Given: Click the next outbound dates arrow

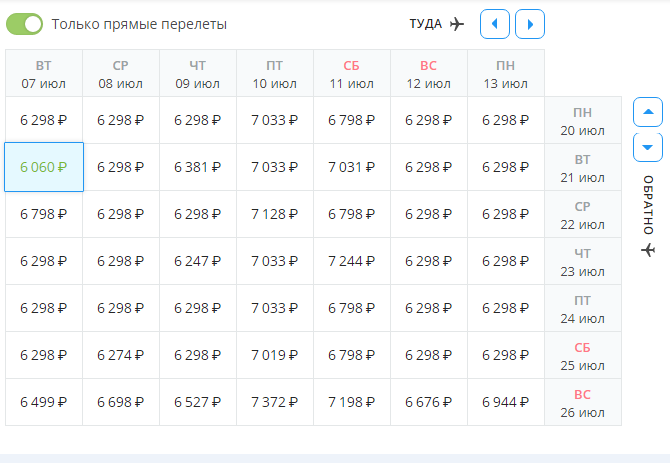Looking at the screenshot, I should pos(530,23).
